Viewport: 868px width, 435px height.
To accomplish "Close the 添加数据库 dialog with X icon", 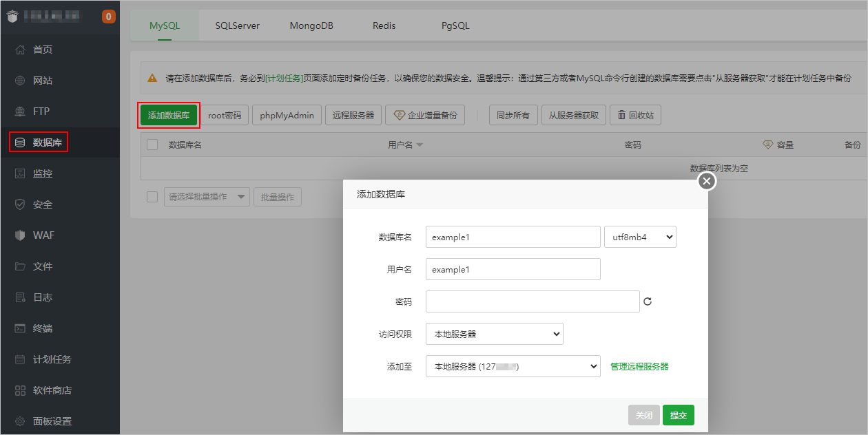I will pos(707,181).
